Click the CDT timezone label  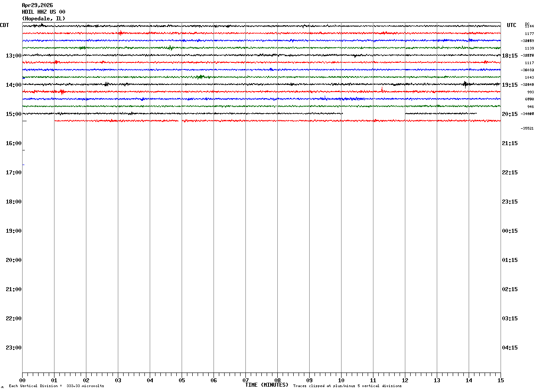point(4,25)
